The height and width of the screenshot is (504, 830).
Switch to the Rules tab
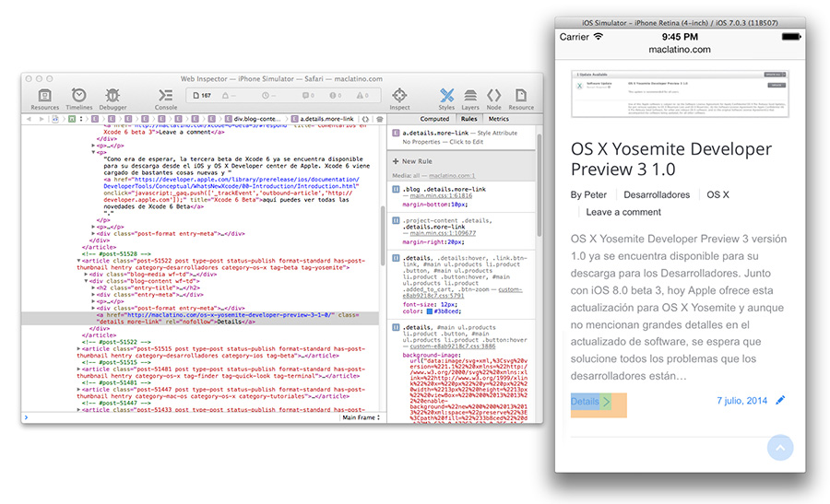click(469, 119)
